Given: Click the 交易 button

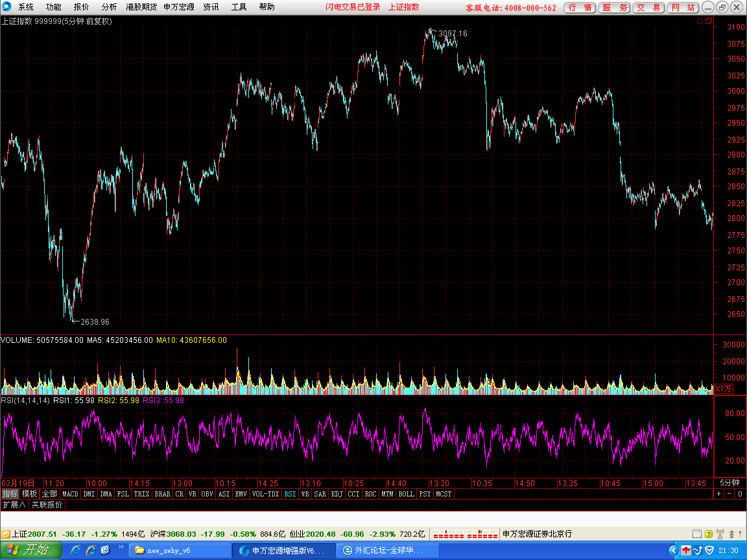Looking at the screenshot, I should click(x=648, y=7).
